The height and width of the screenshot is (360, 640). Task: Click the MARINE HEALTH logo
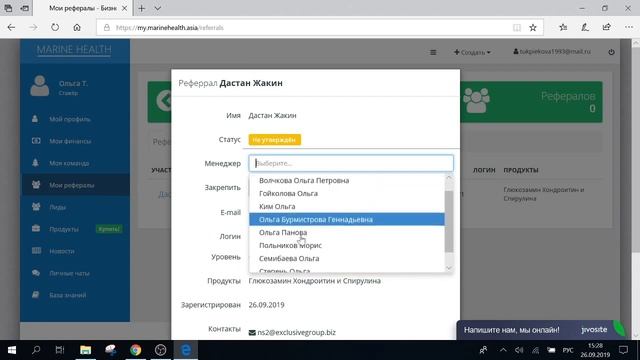(74, 50)
